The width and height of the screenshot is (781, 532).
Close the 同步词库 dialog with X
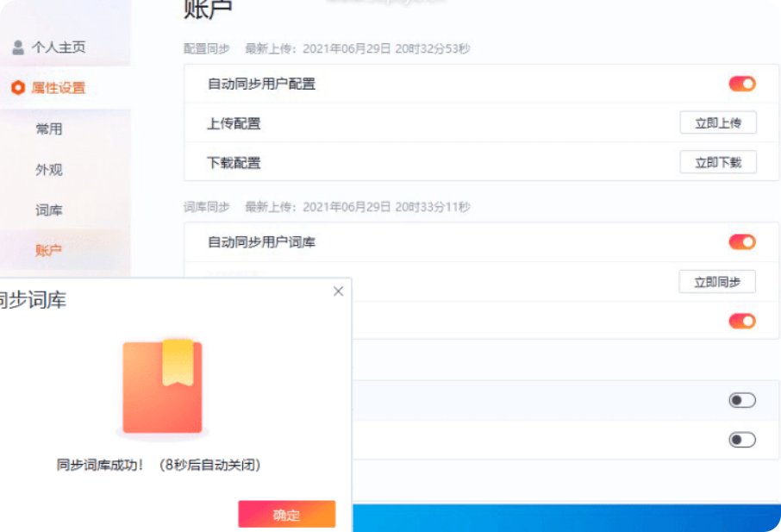click(338, 291)
